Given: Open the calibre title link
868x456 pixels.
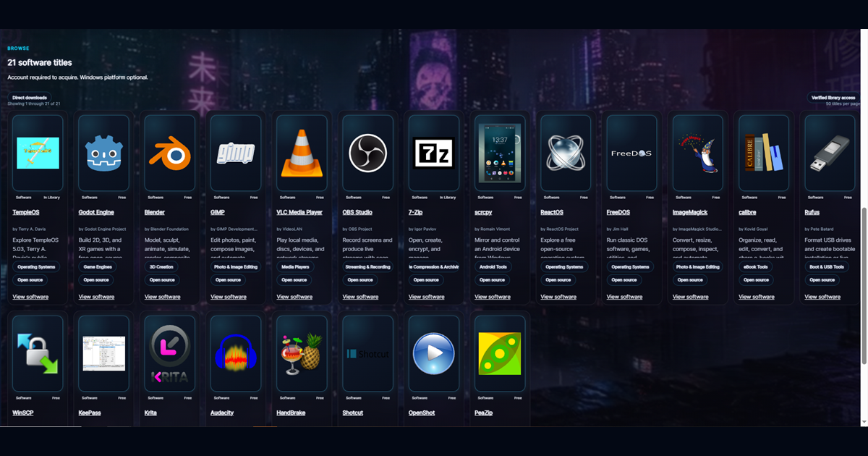Looking at the screenshot, I should click(x=747, y=212).
